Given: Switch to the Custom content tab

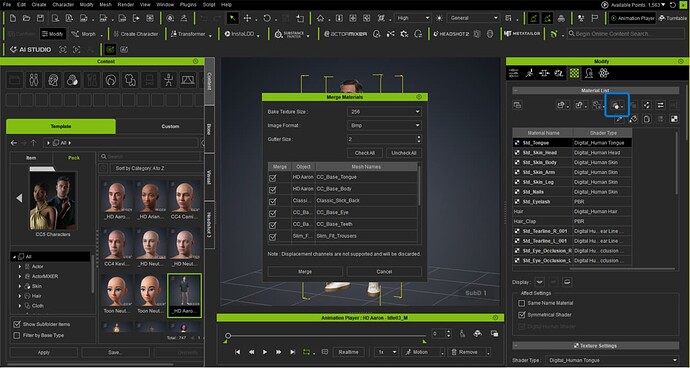Looking at the screenshot, I should 170,126.
